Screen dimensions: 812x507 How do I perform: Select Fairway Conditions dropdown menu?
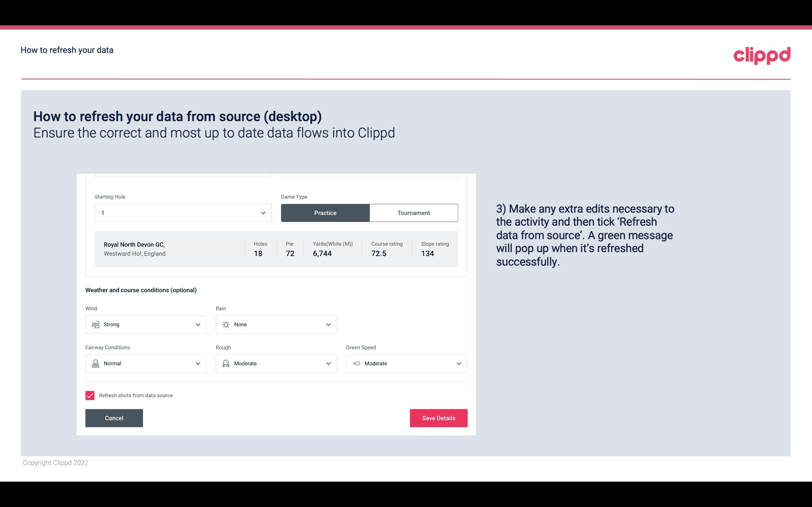[x=145, y=363]
